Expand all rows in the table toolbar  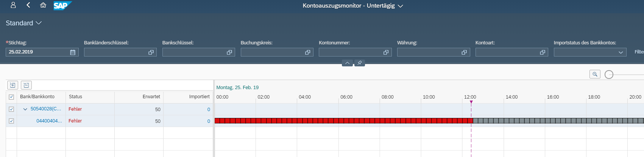pyautogui.click(x=12, y=85)
